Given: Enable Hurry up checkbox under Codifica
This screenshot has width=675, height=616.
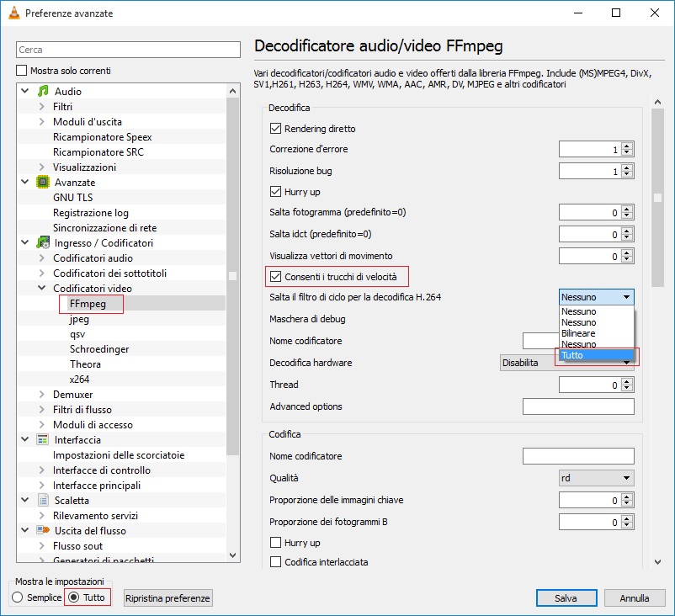Looking at the screenshot, I should pos(275,543).
